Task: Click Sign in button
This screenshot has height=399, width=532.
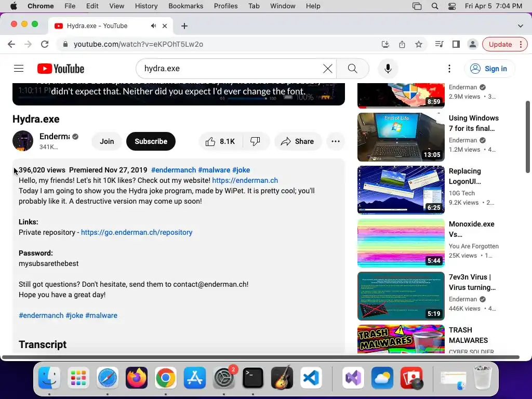Action: pyautogui.click(x=489, y=69)
